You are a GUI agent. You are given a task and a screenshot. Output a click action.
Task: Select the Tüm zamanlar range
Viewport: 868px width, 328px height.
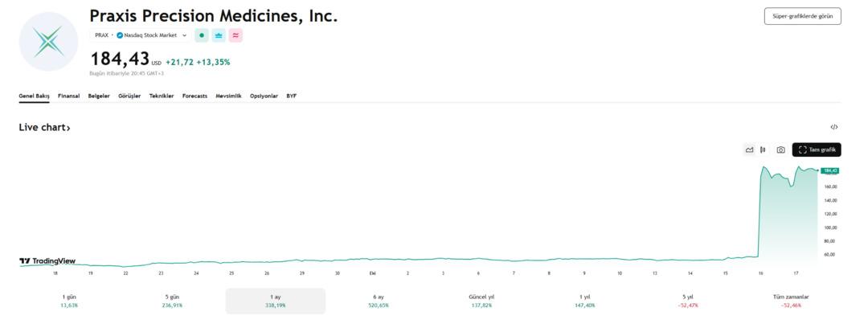coord(790,301)
